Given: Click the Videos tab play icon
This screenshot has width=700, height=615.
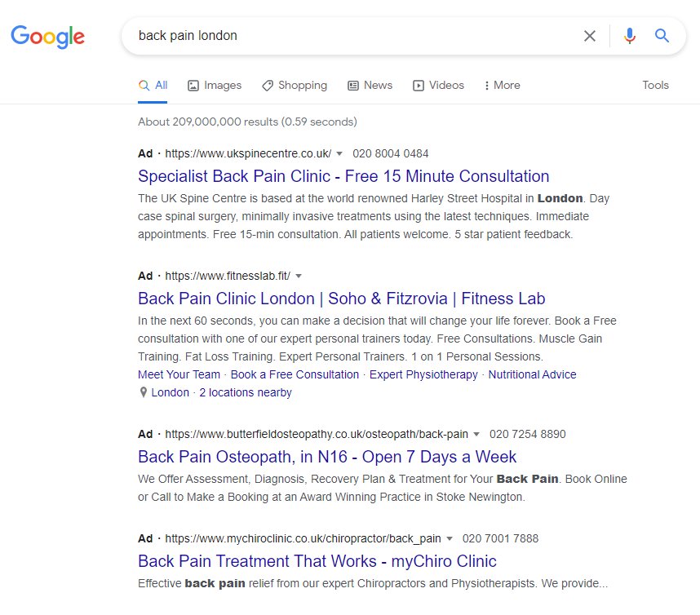Looking at the screenshot, I should point(419,86).
